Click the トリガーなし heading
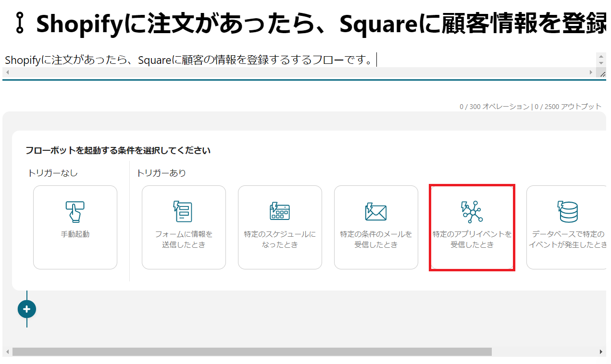The image size is (611, 364). 53,173
